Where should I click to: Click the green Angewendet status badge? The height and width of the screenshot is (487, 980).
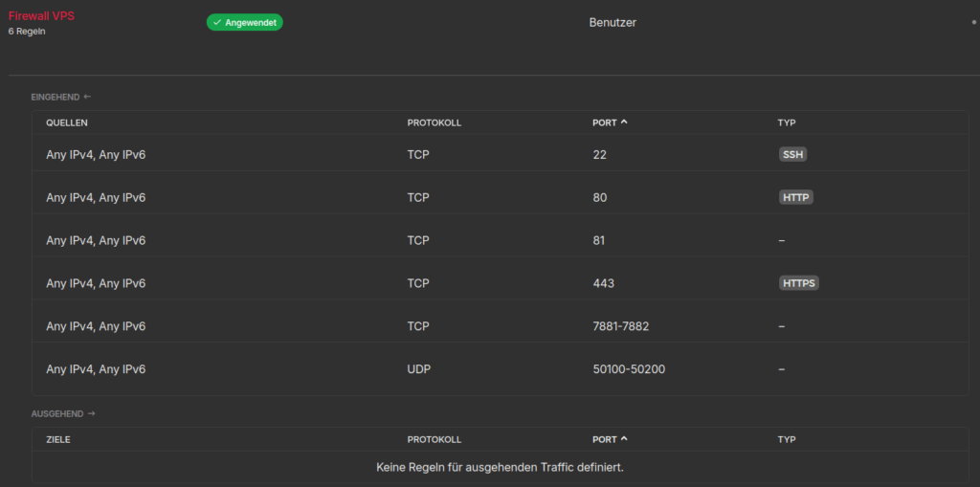(x=244, y=22)
